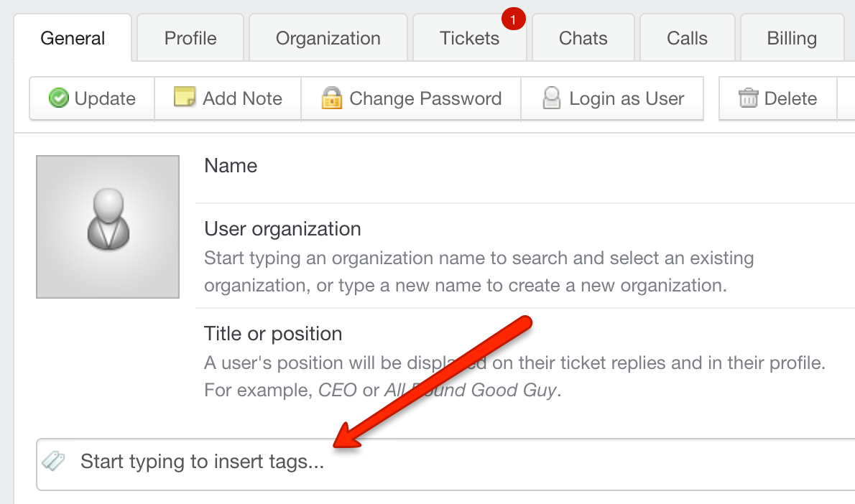Click the yellow sticky note icon

(x=185, y=96)
